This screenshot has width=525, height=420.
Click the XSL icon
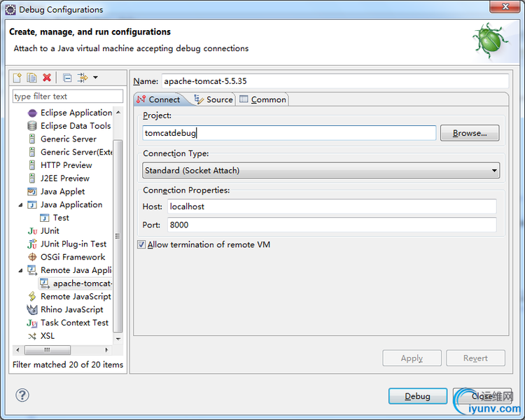coord(32,336)
